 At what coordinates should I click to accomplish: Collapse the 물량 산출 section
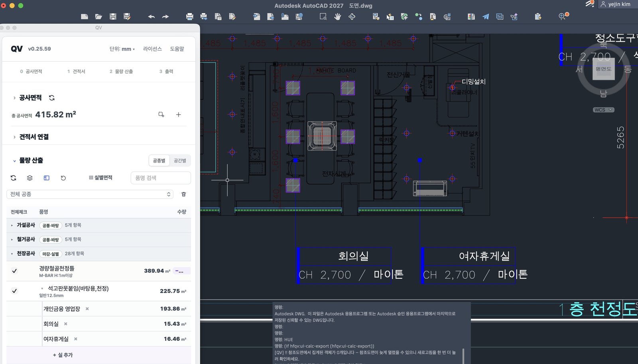(14, 161)
